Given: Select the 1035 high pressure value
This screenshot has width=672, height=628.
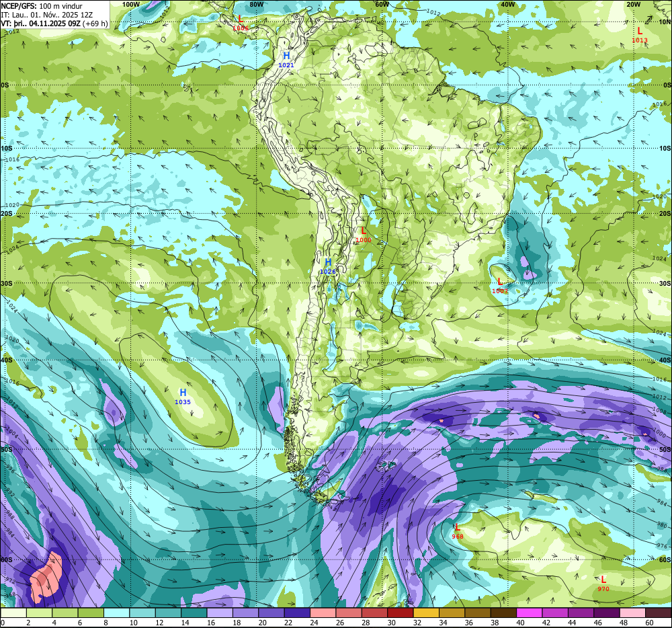Looking at the screenshot, I should point(183,402).
